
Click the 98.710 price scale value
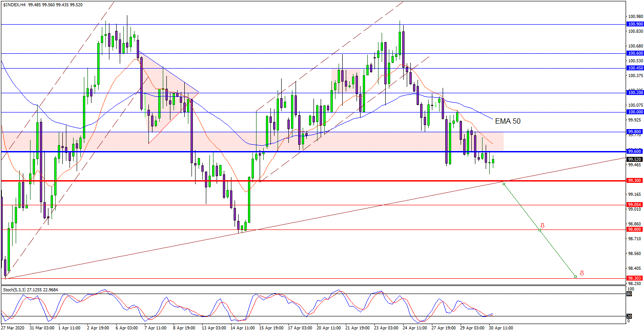635,239
